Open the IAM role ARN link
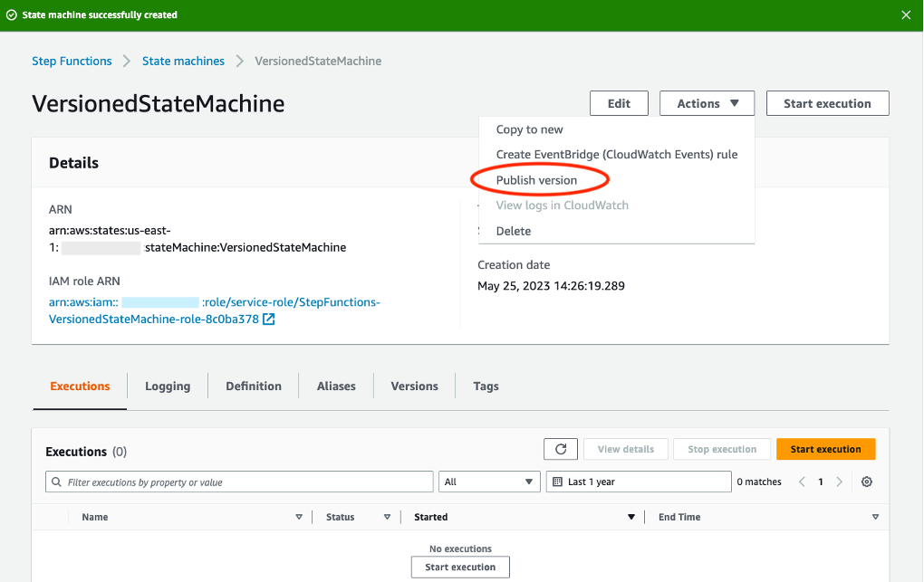This screenshot has height=582, width=924. point(215,310)
